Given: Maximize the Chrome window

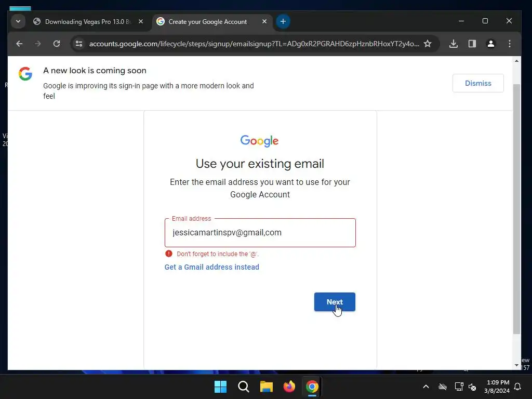Looking at the screenshot, I should 485,21.
